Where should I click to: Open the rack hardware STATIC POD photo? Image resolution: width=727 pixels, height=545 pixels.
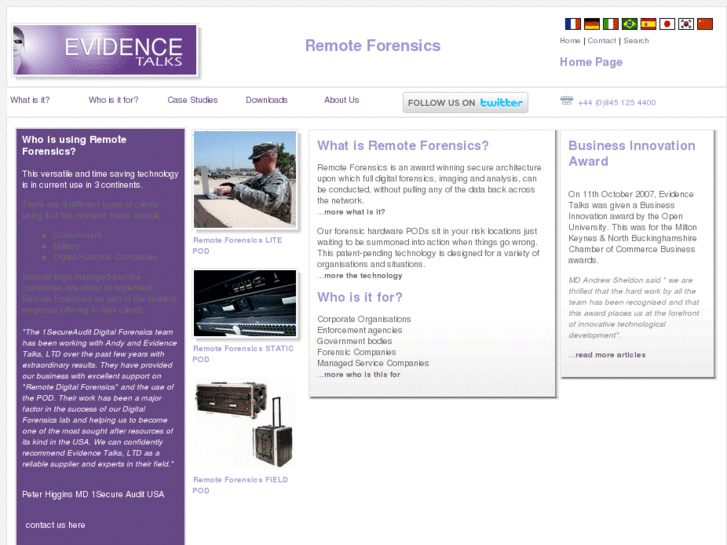245,303
